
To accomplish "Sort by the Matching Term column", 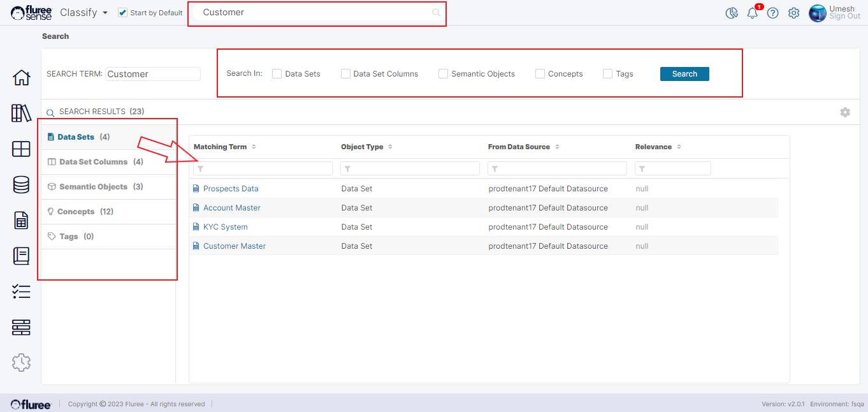I will [x=221, y=147].
